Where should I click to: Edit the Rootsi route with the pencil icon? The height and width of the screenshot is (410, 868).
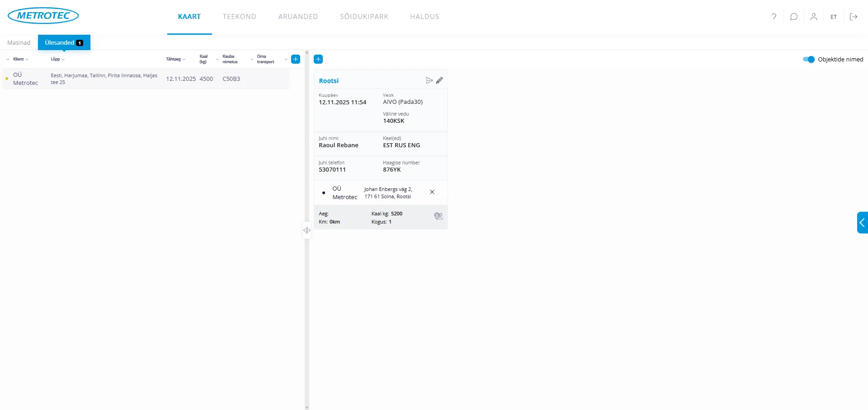click(439, 80)
